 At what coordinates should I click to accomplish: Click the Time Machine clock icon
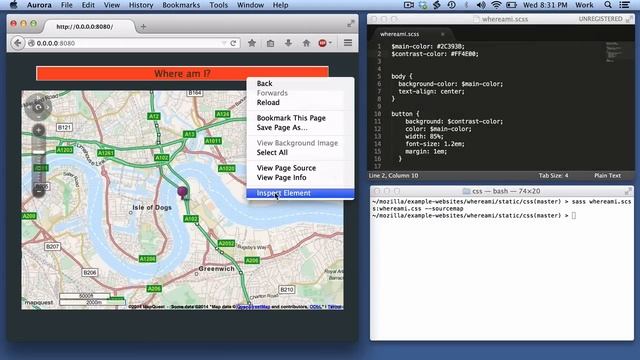(x=451, y=5)
